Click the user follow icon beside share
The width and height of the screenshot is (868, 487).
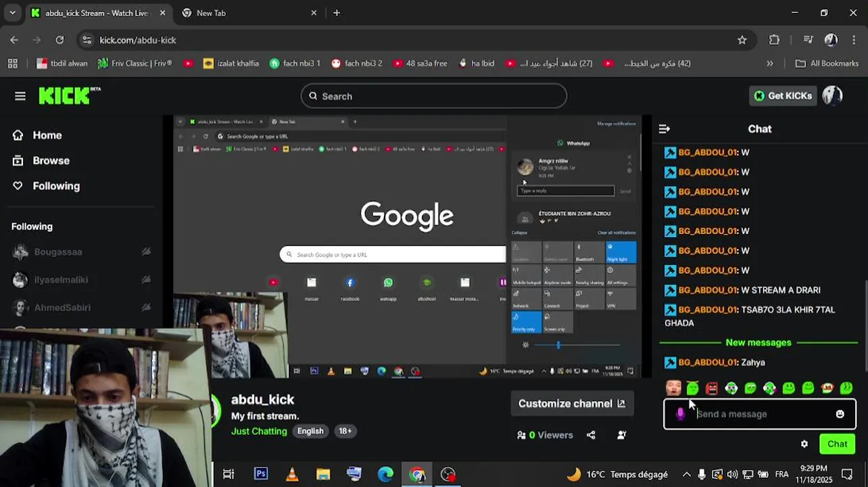[621, 435]
